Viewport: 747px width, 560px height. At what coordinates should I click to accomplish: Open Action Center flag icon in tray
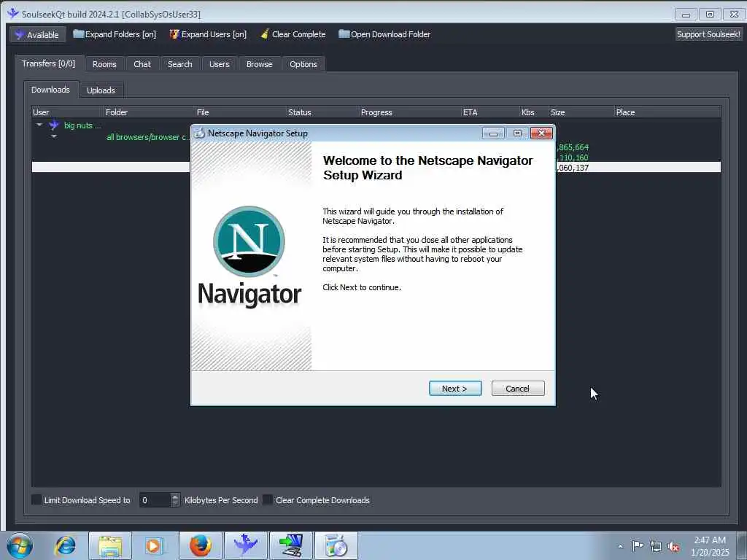[638, 545]
